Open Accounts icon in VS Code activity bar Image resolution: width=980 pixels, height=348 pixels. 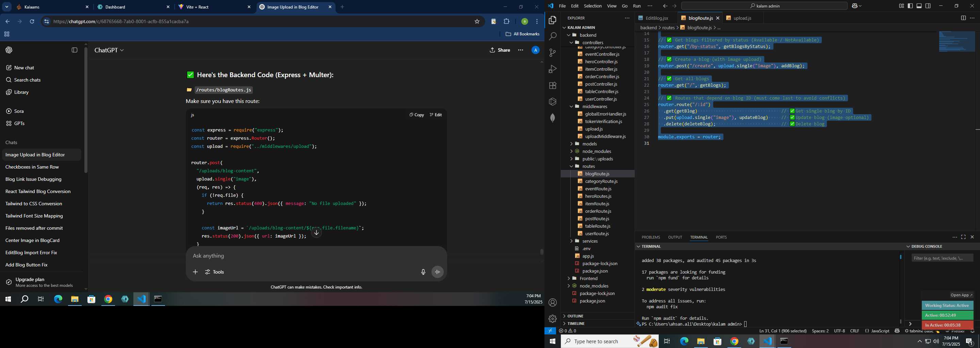coord(552,302)
